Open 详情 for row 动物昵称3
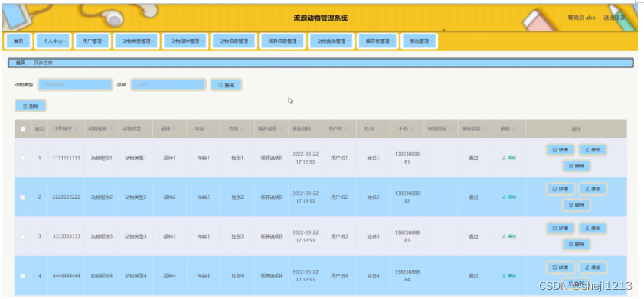 [560, 228]
